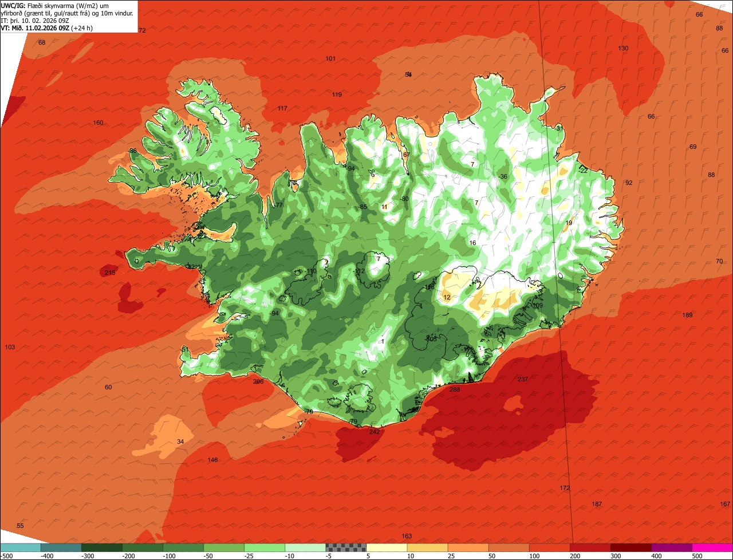Select the map value 215 west of Iceland
Viewport: 733px width, 560px height.
[x=110, y=273]
